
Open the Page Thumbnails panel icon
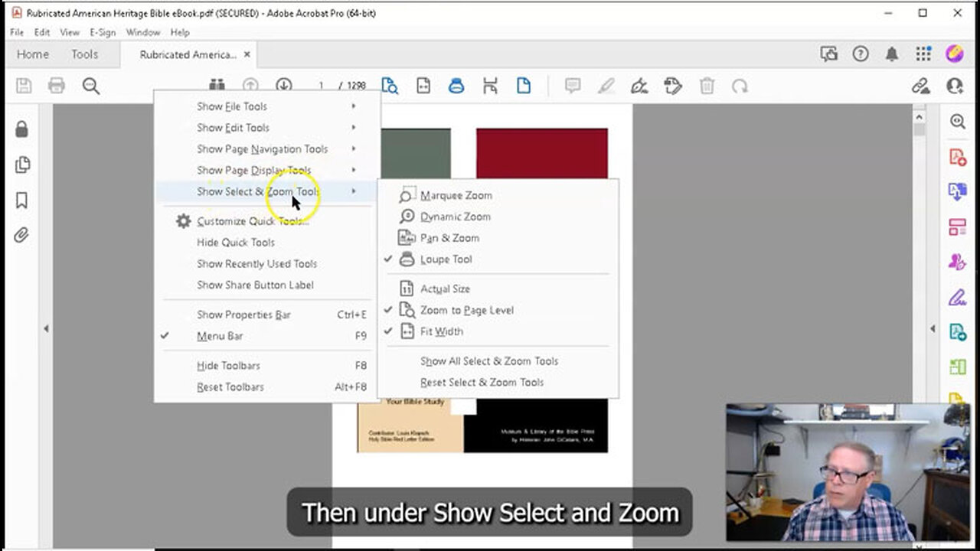click(21, 165)
